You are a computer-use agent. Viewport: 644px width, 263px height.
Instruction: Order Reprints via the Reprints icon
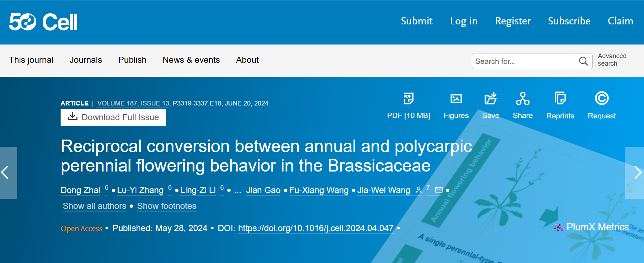[x=560, y=98]
